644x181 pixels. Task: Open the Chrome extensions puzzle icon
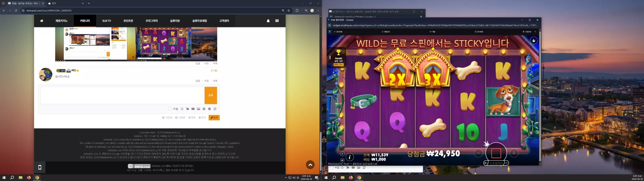tap(297, 11)
